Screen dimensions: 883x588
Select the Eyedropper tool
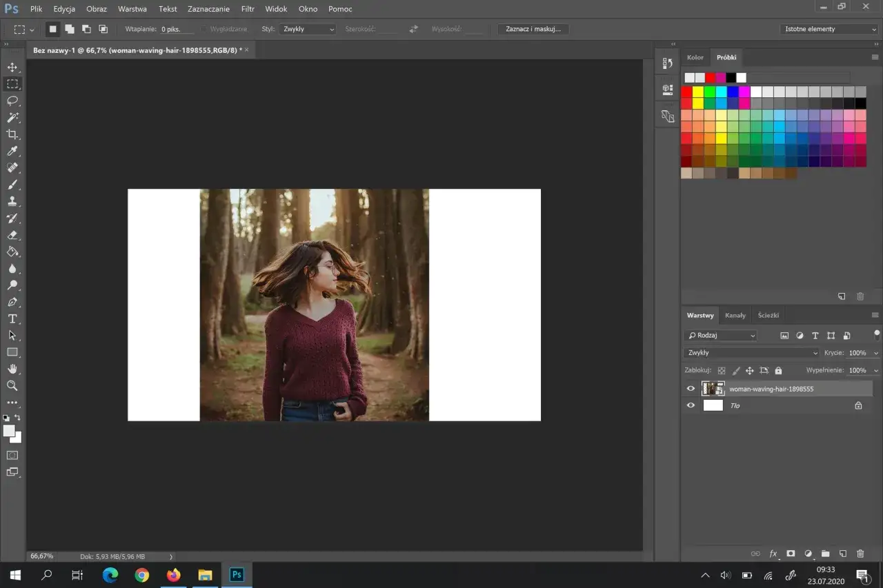pos(12,151)
